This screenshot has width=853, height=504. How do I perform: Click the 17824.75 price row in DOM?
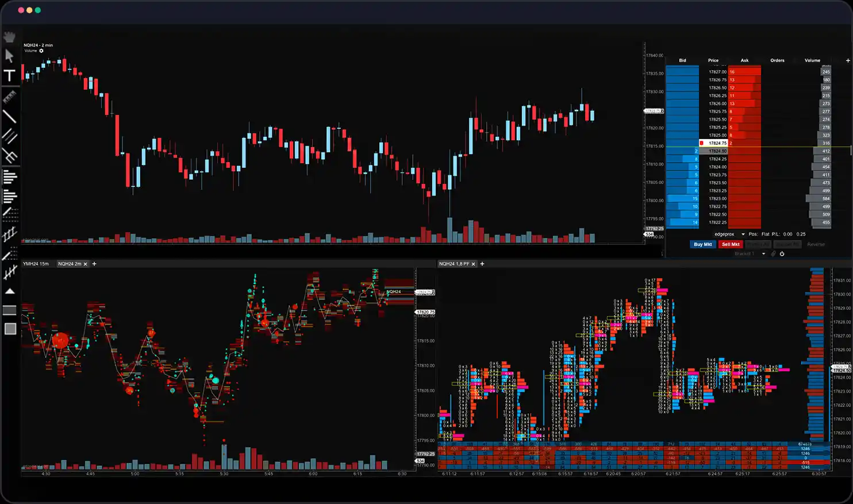(717, 143)
